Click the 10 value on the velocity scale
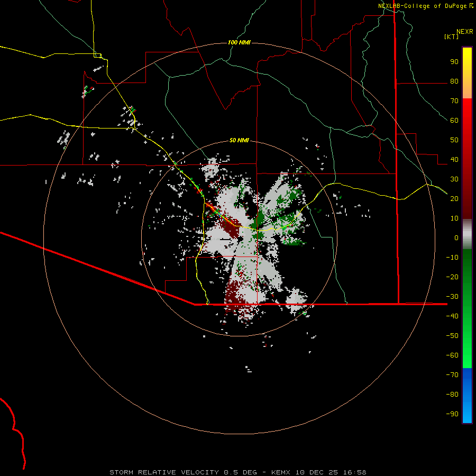This screenshot has height=476, width=476. tap(454, 218)
